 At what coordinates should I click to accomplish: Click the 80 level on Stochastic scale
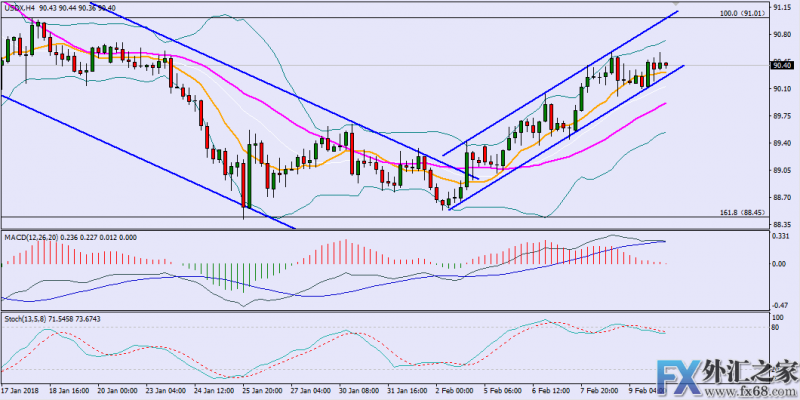[775, 326]
